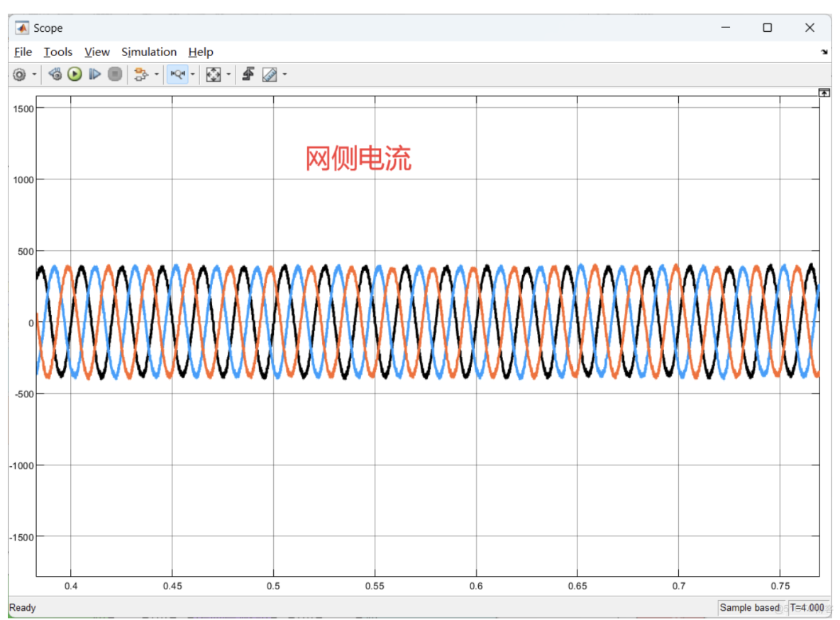Open the Triggers panel icon

point(248,74)
